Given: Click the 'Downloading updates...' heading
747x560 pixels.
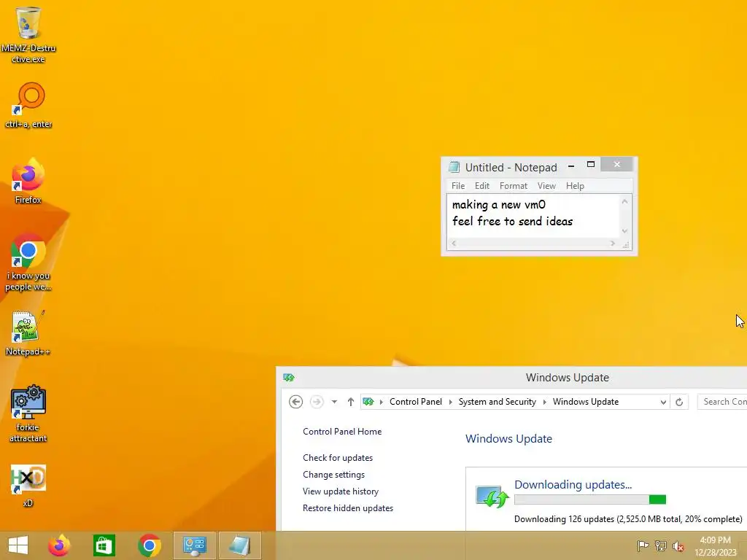Looking at the screenshot, I should pyautogui.click(x=573, y=484).
